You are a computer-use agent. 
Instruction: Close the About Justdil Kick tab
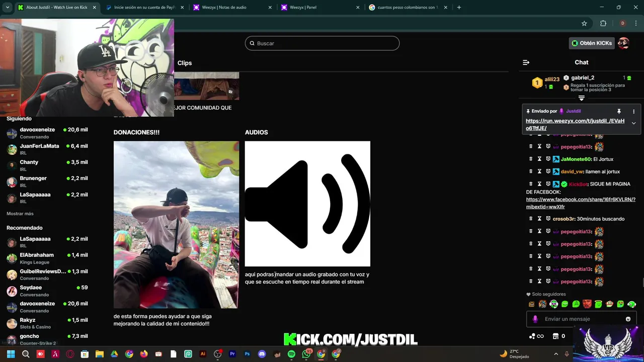[94, 8]
